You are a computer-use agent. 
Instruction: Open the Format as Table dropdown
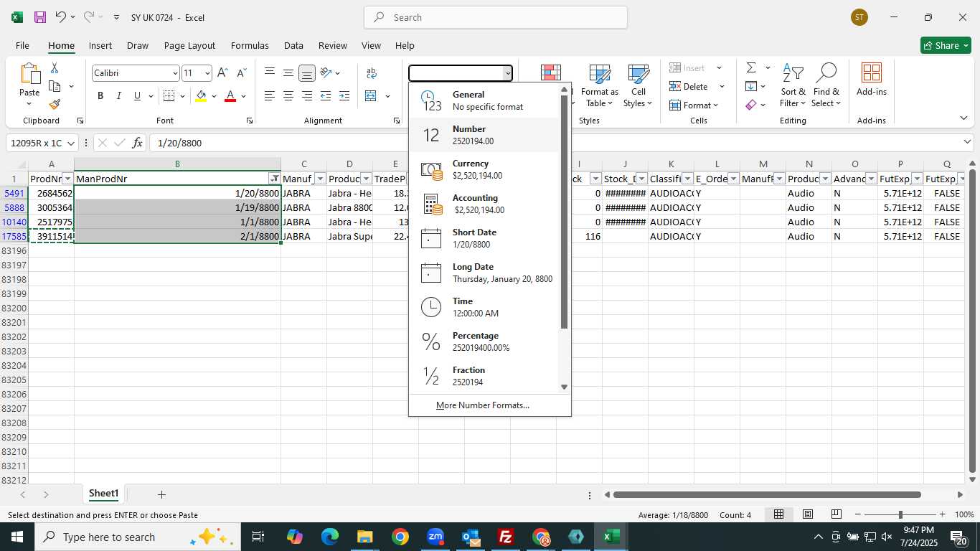(599, 85)
